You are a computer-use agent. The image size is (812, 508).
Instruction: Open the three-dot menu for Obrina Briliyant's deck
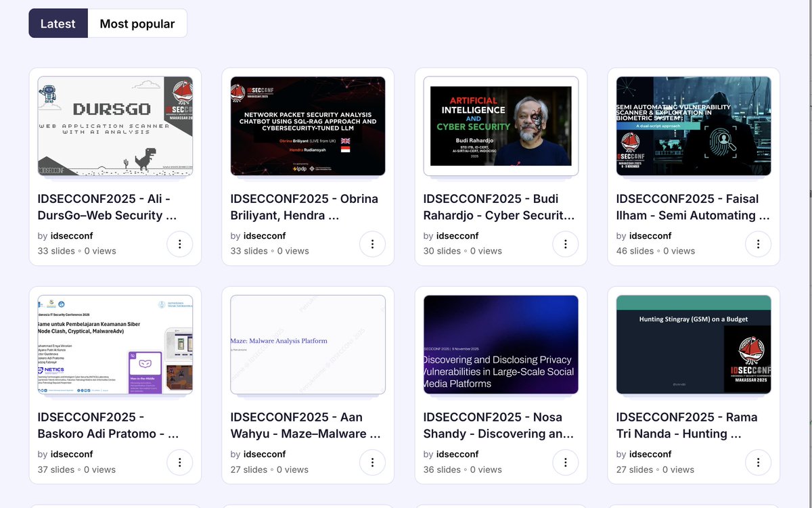[372, 244]
